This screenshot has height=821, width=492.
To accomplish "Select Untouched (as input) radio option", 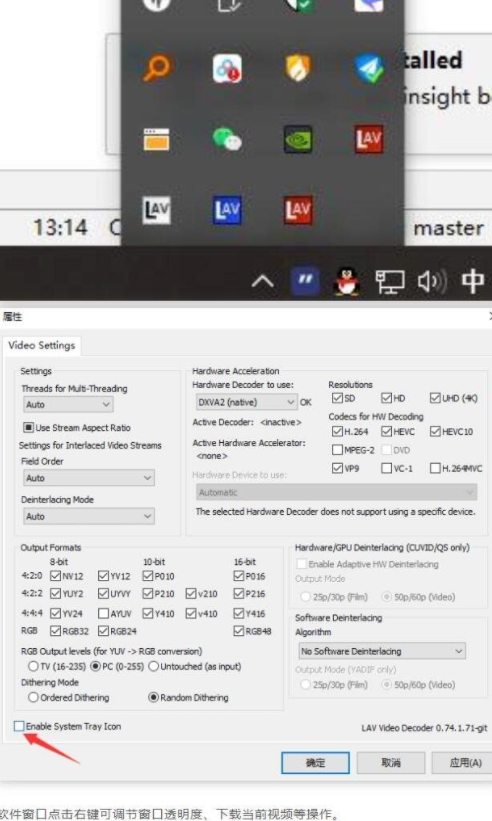I will coord(154,666).
